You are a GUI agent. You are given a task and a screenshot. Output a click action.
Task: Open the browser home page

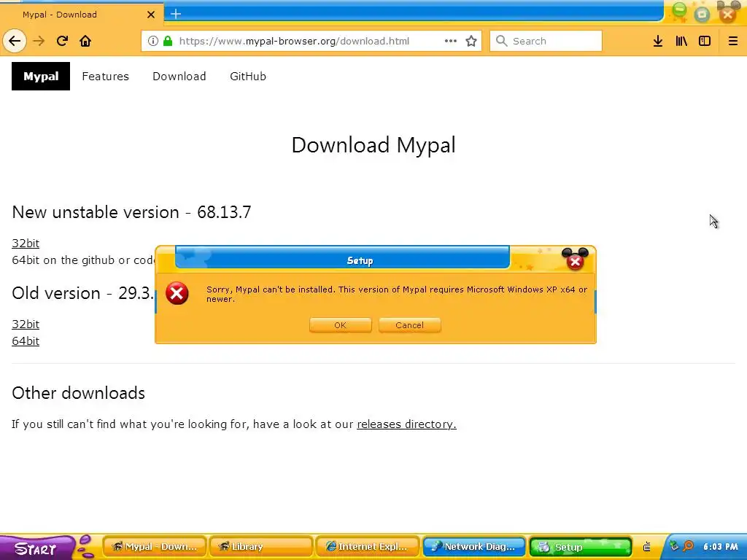tap(85, 41)
